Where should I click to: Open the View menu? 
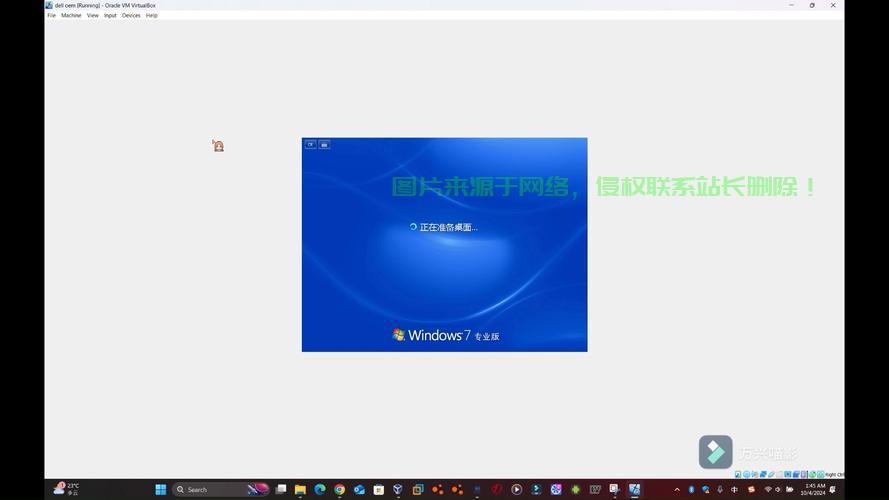click(92, 15)
